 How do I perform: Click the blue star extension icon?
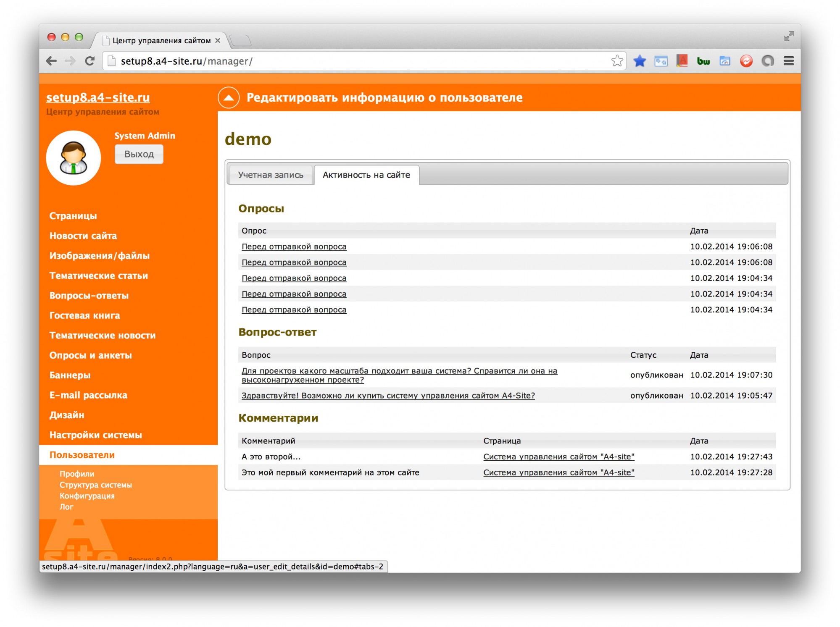[639, 61]
